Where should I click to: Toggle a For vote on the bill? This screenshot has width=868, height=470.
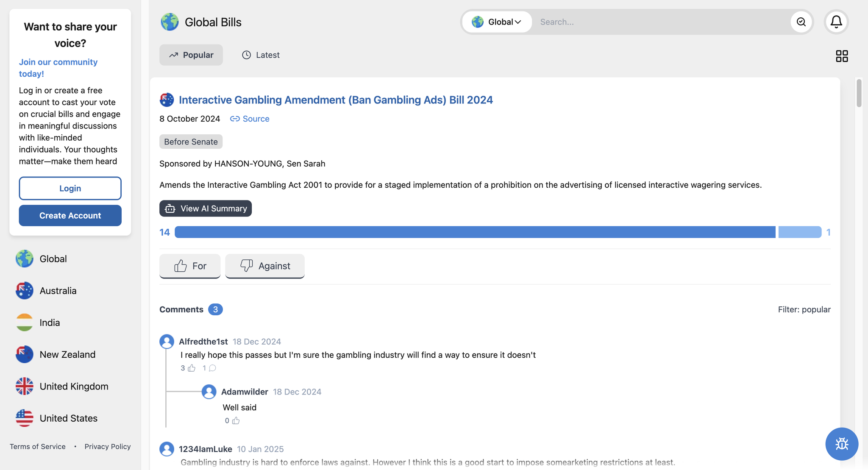pos(189,266)
